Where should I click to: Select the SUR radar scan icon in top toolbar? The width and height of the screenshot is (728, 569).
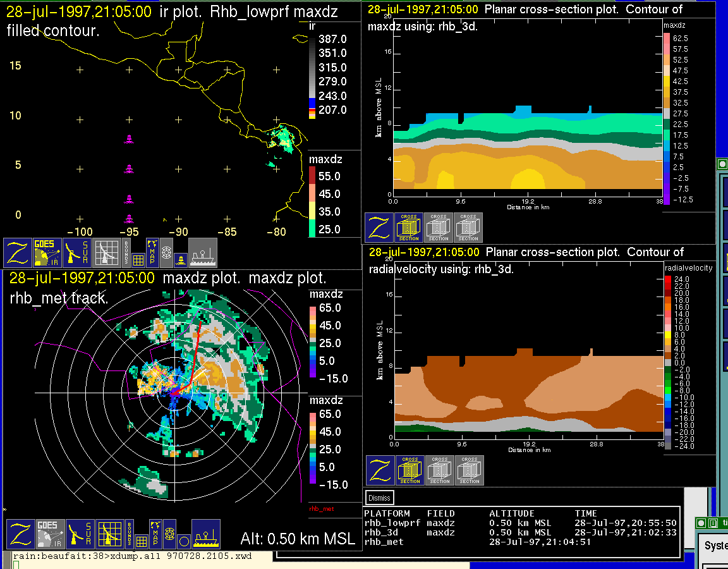pyautogui.click(x=78, y=252)
